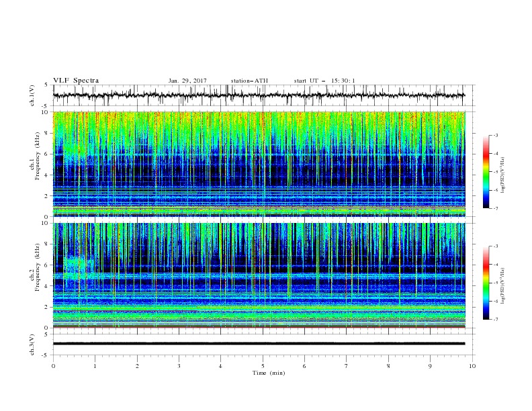The height and width of the screenshot is (411, 532).
Task: Click the "7" tick on the time axis
Action: pos(347,366)
